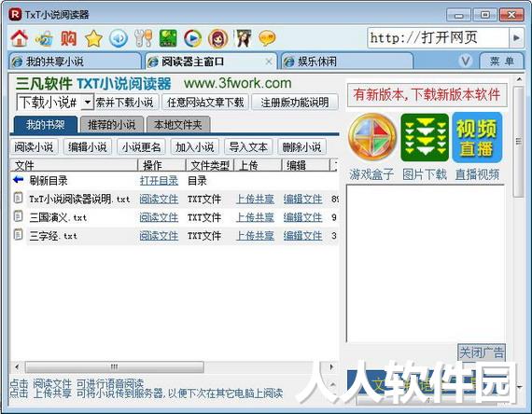
Task: Click the colorful media player icon
Action: point(192,38)
